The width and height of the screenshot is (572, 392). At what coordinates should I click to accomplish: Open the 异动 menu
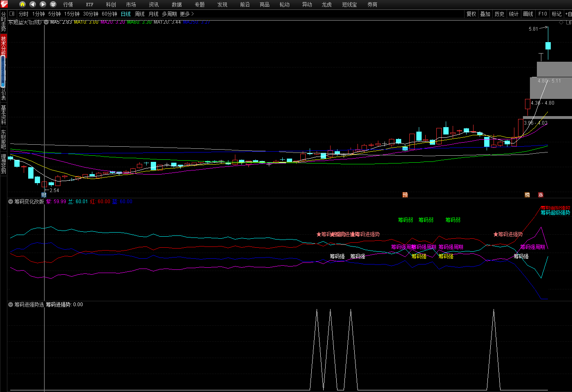click(307, 4)
